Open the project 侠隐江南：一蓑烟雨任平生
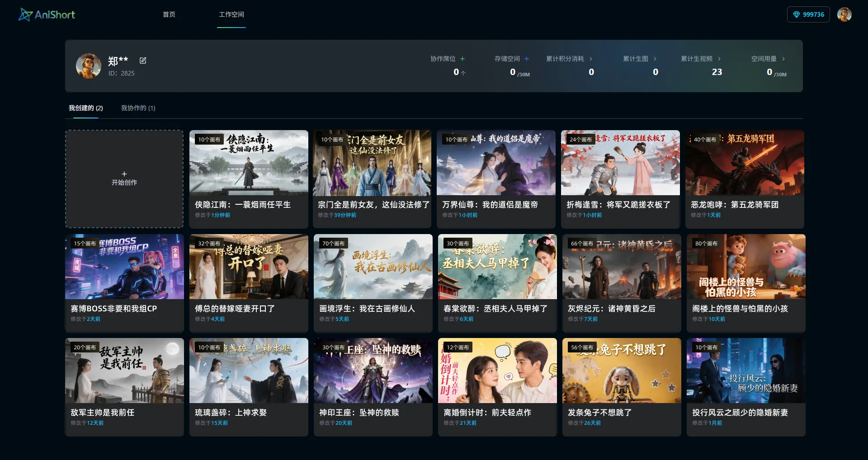The image size is (868, 460). 248,179
